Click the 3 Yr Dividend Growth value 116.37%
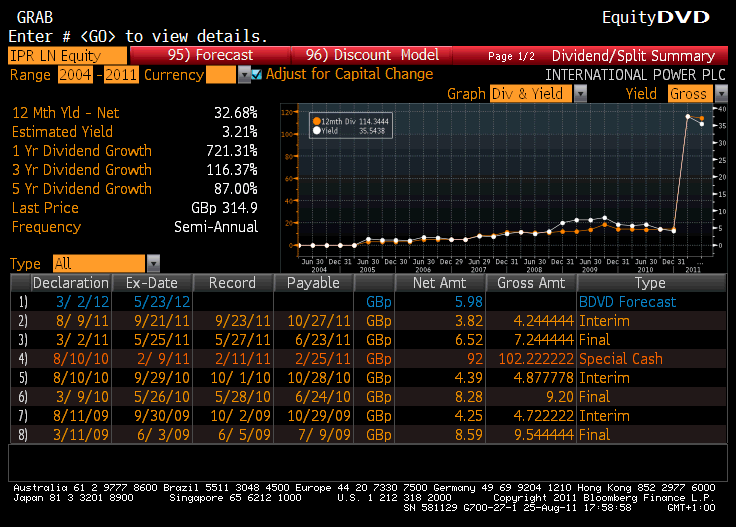Image resolution: width=736 pixels, height=527 pixels. click(x=232, y=169)
